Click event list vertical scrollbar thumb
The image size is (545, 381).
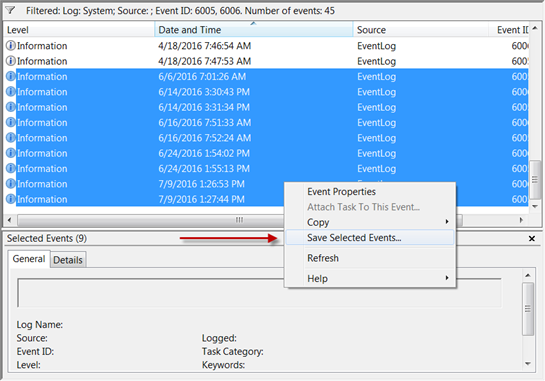coord(535,180)
